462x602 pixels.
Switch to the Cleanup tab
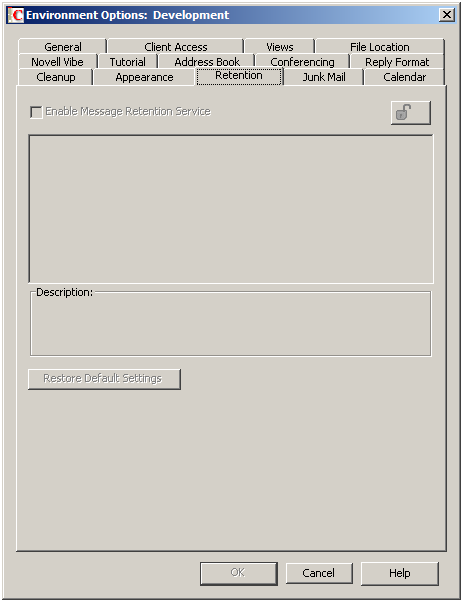(x=56, y=77)
